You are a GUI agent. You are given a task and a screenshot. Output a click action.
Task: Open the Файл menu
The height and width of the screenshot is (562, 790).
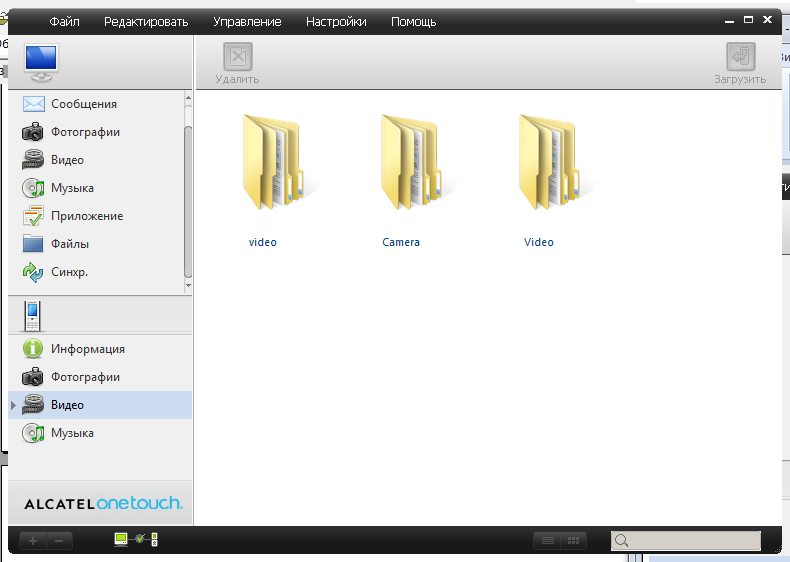[65, 22]
